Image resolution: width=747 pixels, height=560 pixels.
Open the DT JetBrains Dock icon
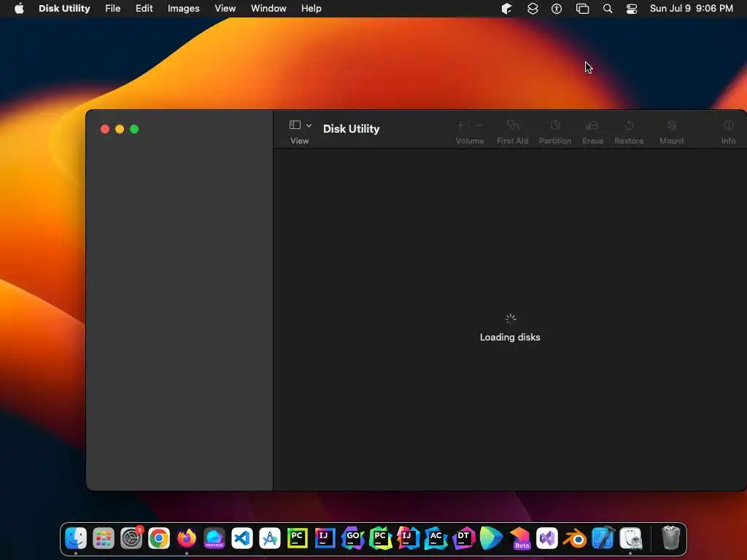tap(463, 539)
